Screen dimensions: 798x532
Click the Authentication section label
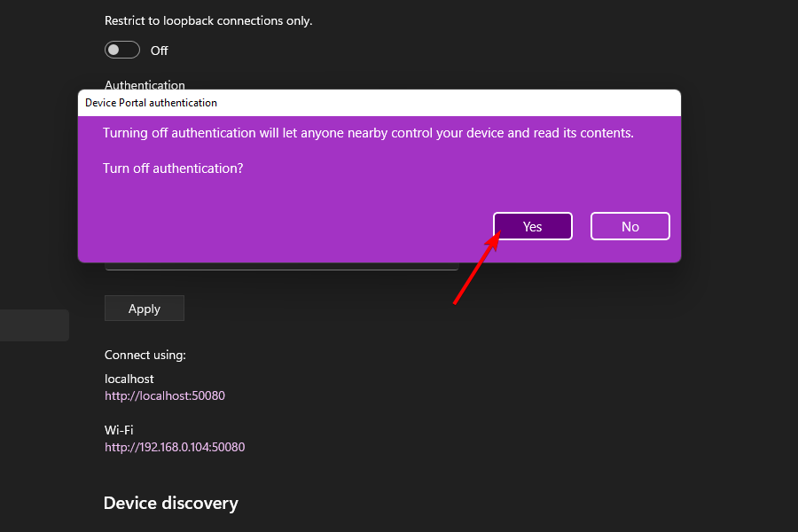point(145,84)
